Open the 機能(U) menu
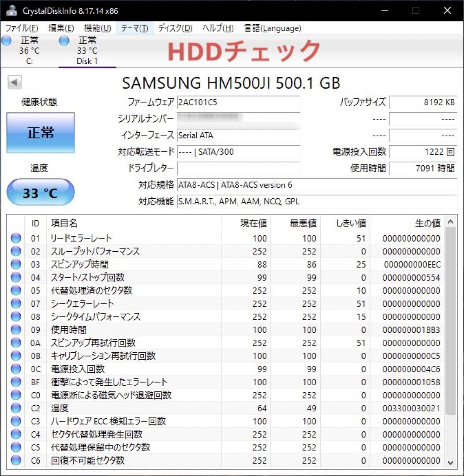464x476 pixels. (97, 28)
